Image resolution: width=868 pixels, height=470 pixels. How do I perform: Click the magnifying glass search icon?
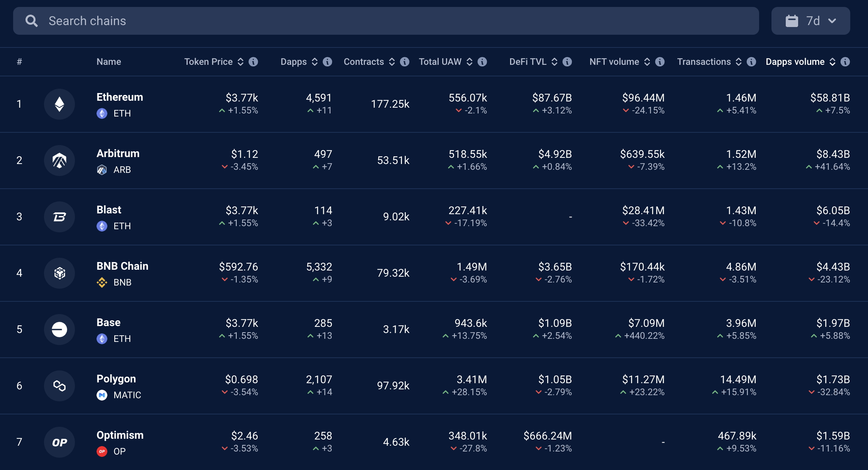31,21
